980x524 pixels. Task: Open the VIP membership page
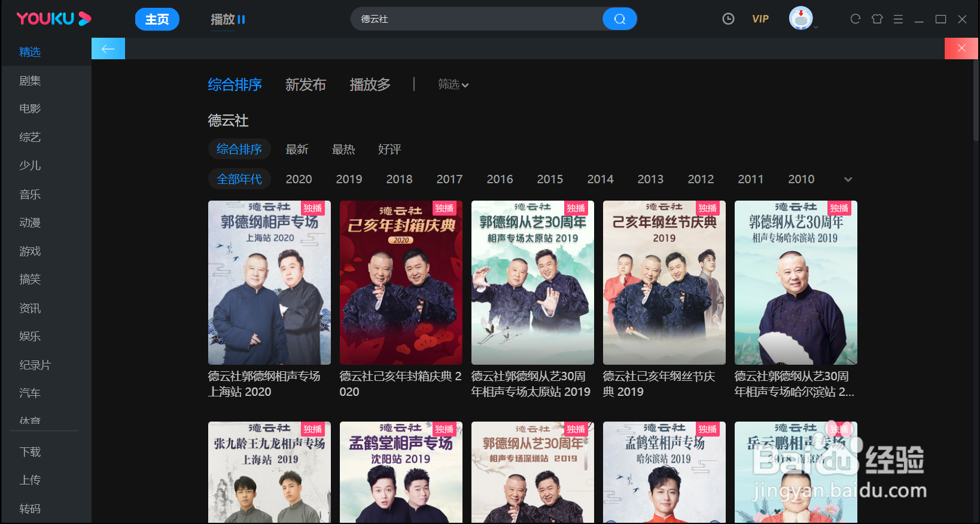tap(760, 19)
